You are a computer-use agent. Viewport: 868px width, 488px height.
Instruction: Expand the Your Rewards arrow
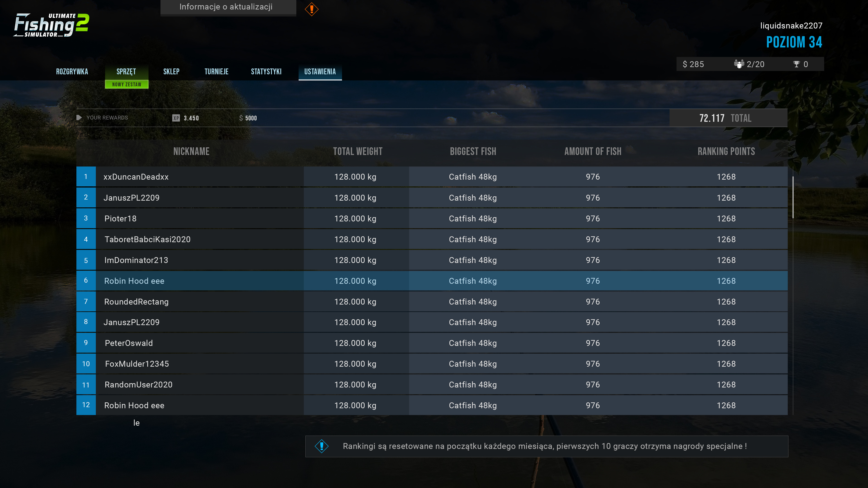coord(79,117)
